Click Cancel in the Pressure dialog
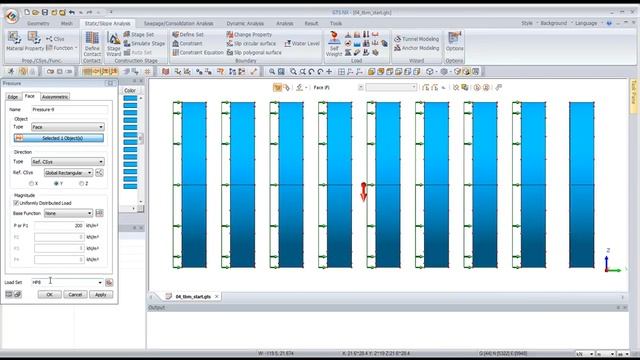This screenshot has width=640, height=360. pos(75,295)
